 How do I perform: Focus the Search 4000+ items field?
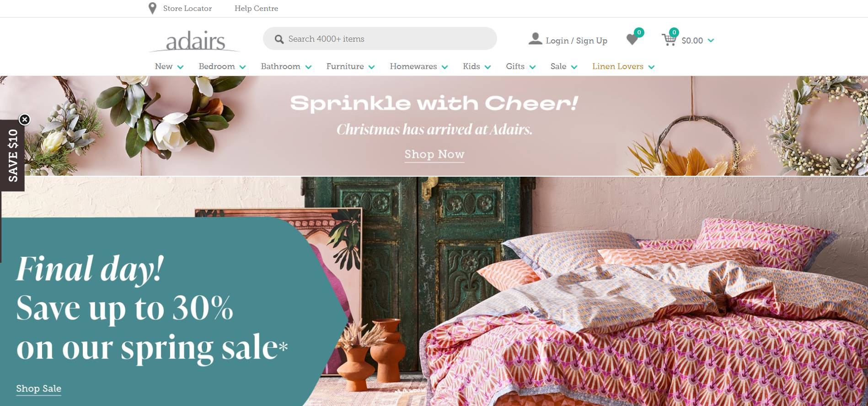(380, 38)
